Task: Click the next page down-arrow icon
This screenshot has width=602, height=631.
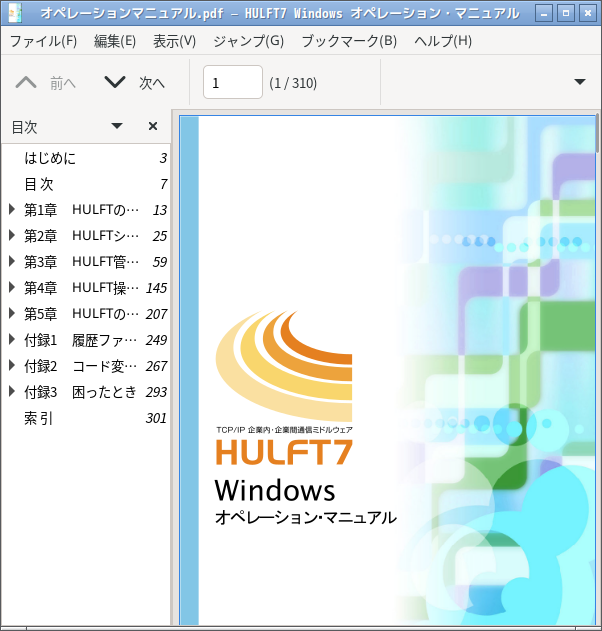Action: 115,82
